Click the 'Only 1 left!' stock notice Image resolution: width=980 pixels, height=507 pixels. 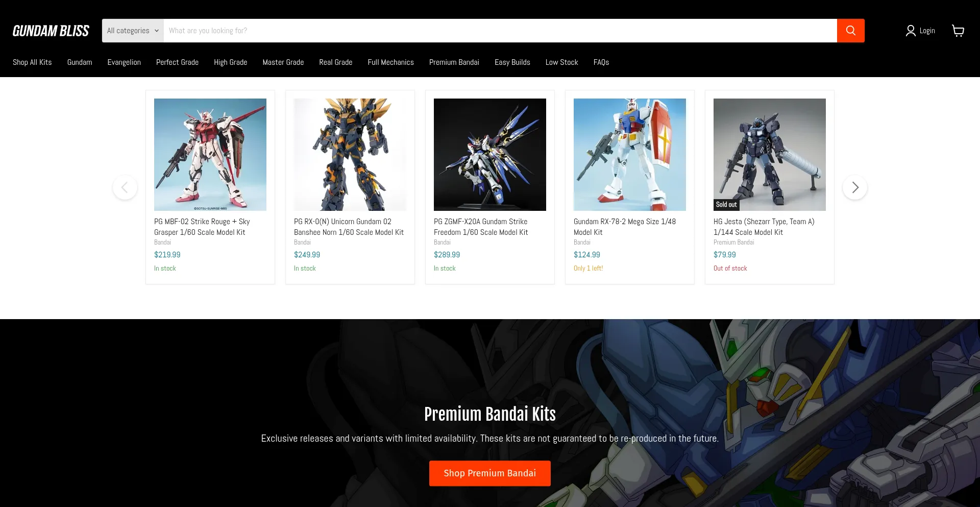click(x=589, y=269)
